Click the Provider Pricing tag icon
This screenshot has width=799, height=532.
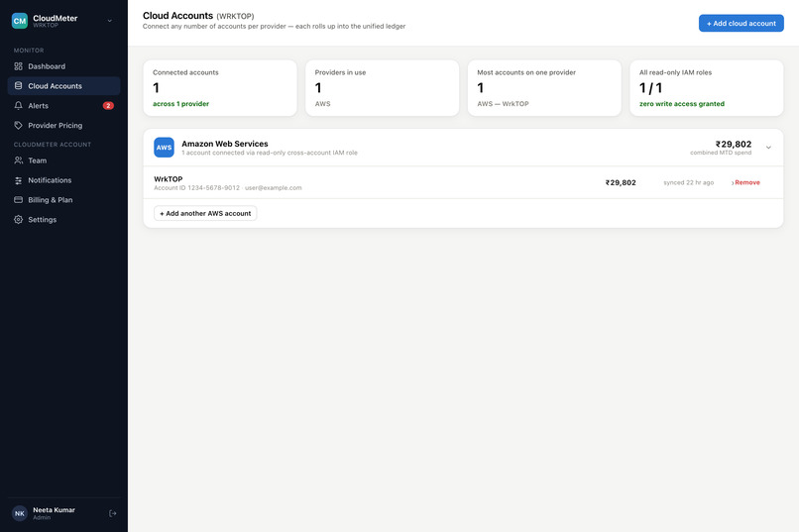pyautogui.click(x=19, y=125)
